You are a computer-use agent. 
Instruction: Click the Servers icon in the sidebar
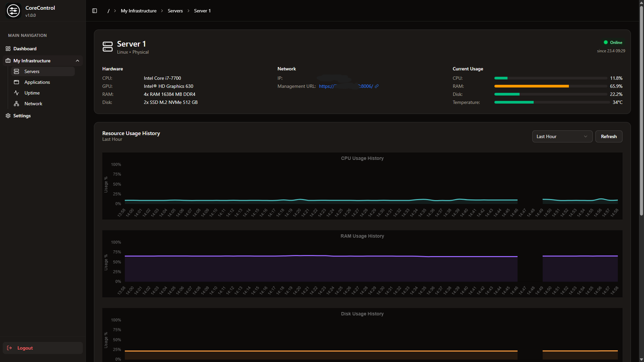[x=17, y=71]
